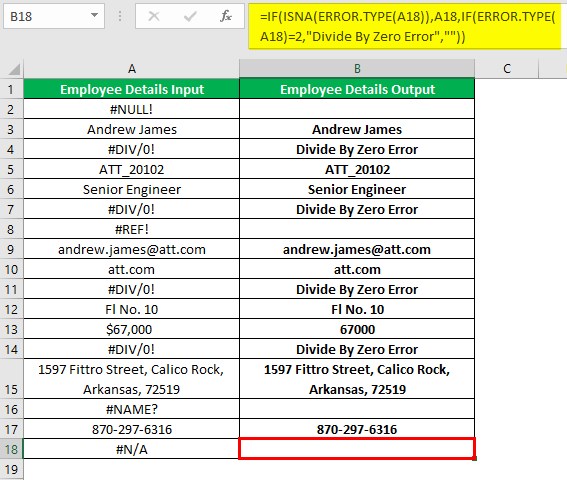Select row 1 header
This screenshot has height=480, width=567.
(11, 89)
